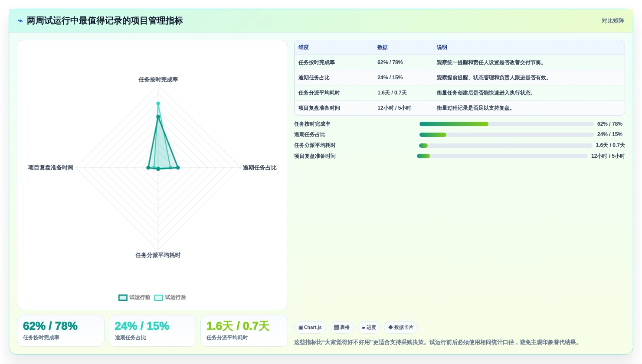Click the 说明 column header
Viewport: 642px width, 364px height.
(442, 48)
